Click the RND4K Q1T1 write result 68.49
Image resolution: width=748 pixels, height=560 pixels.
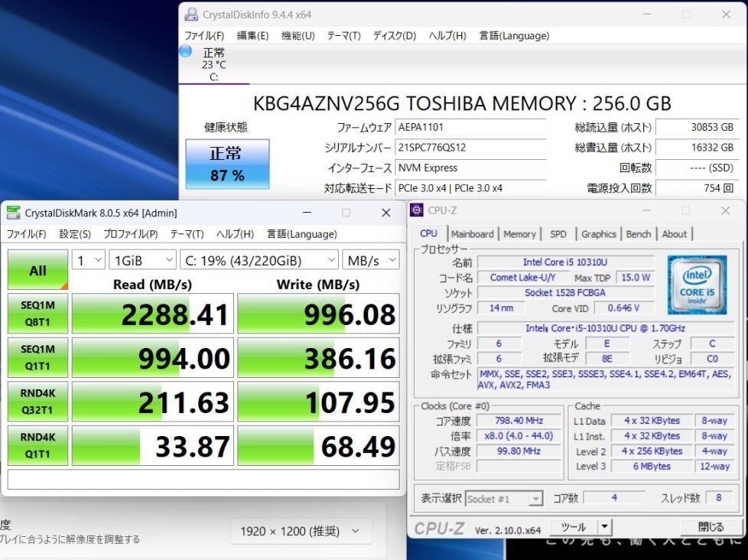pos(318,445)
